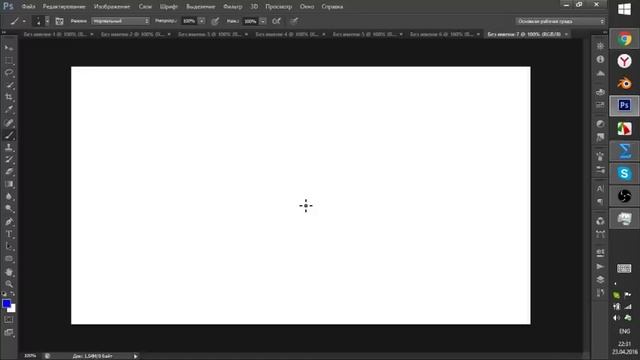640x360 pixels.
Task: Select the Zoom tool
Action: 9,284
